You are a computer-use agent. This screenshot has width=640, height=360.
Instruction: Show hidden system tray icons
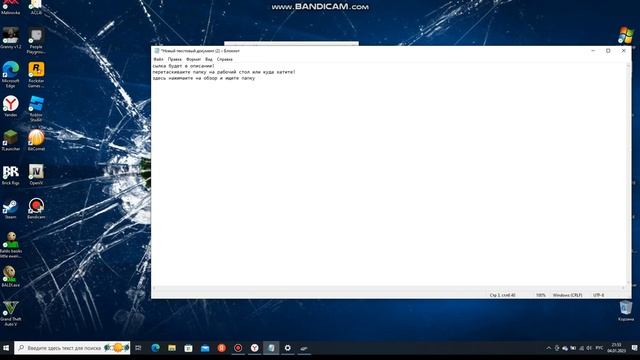pos(549,348)
